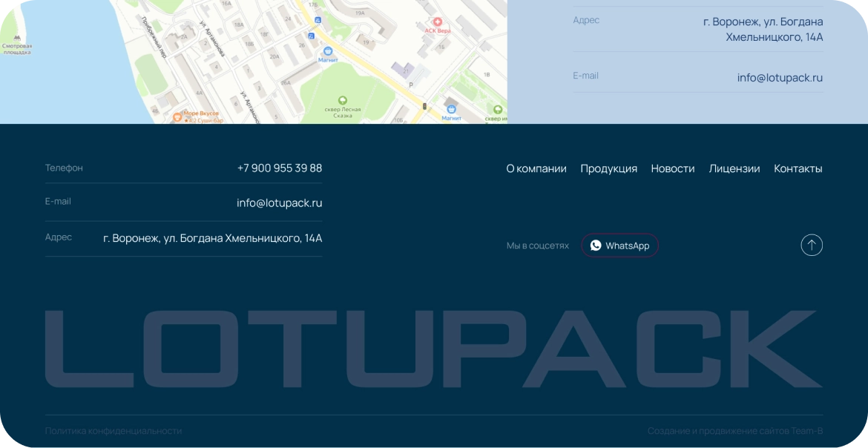Open the О компании footer menu item
The image size is (868, 448).
pos(536,168)
